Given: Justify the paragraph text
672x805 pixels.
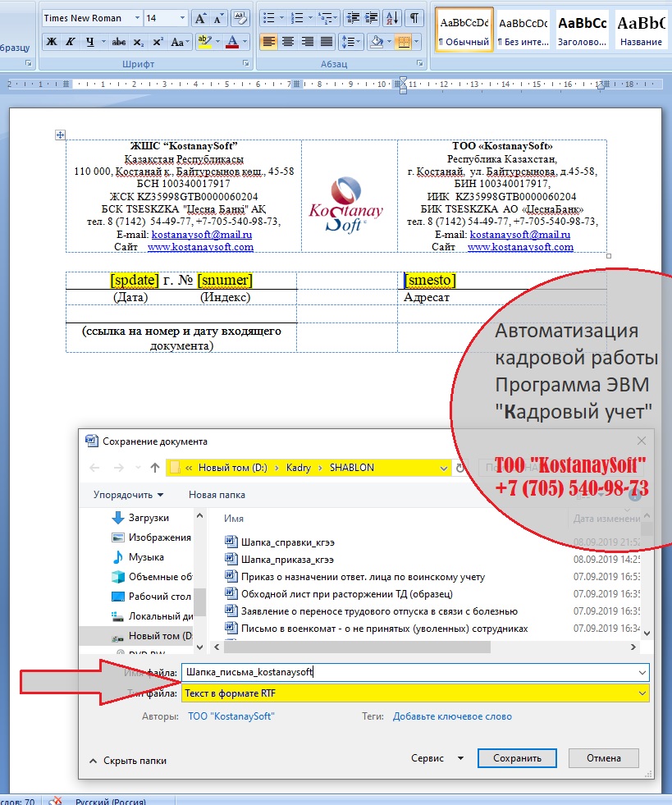Looking at the screenshot, I should click(x=326, y=42).
